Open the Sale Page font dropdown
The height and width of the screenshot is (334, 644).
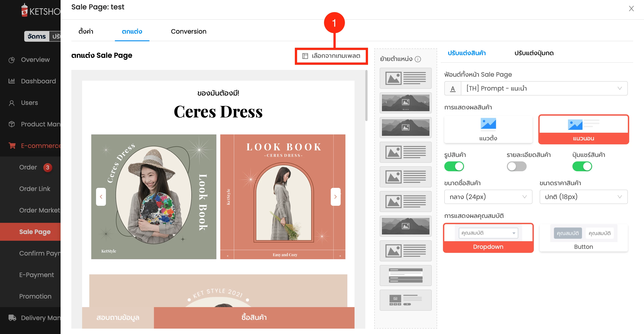point(536,89)
